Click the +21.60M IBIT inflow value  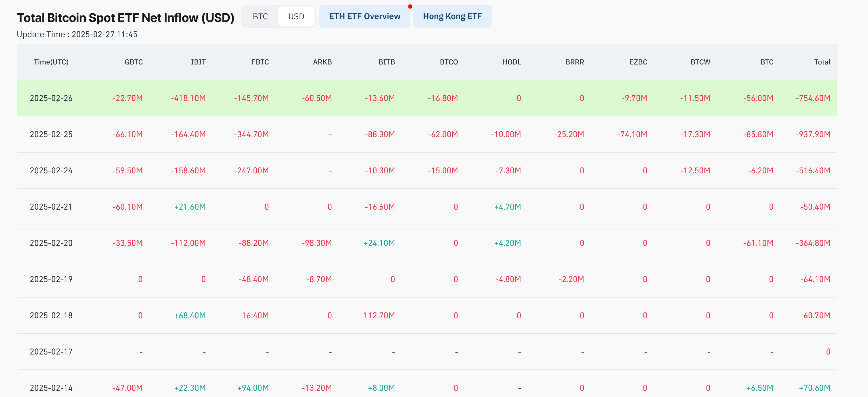(x=190, y=207)
